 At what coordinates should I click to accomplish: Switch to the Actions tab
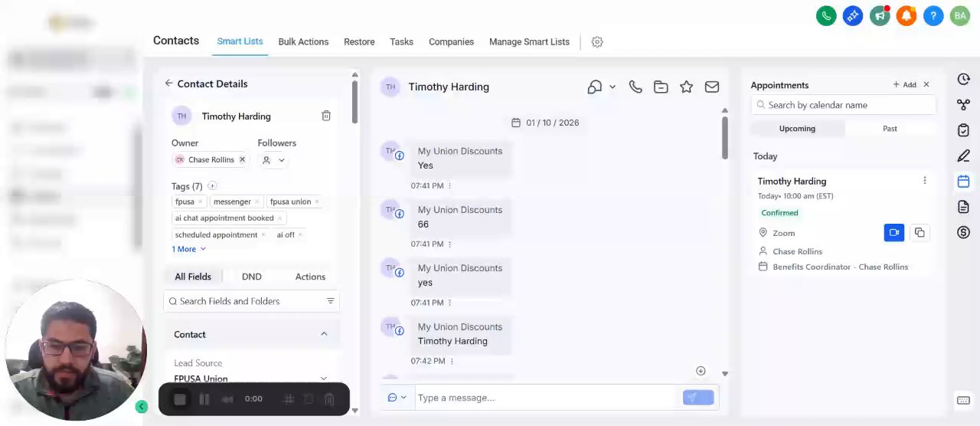click(310, 277)
